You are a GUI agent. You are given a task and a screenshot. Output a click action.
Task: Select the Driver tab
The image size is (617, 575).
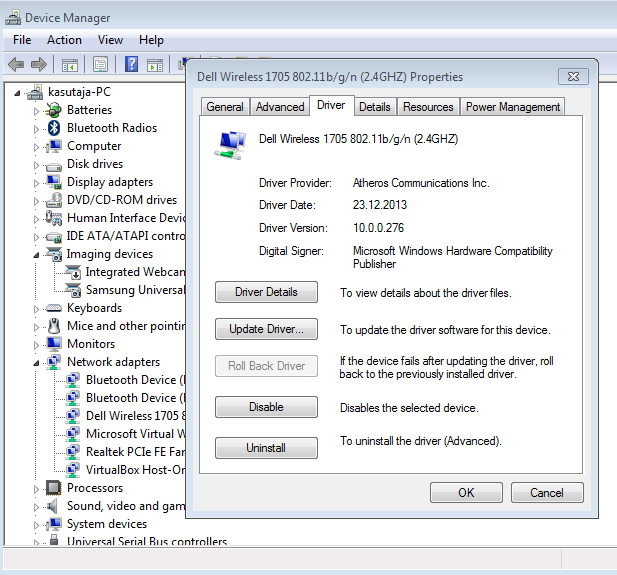click(x=331, y=105)
